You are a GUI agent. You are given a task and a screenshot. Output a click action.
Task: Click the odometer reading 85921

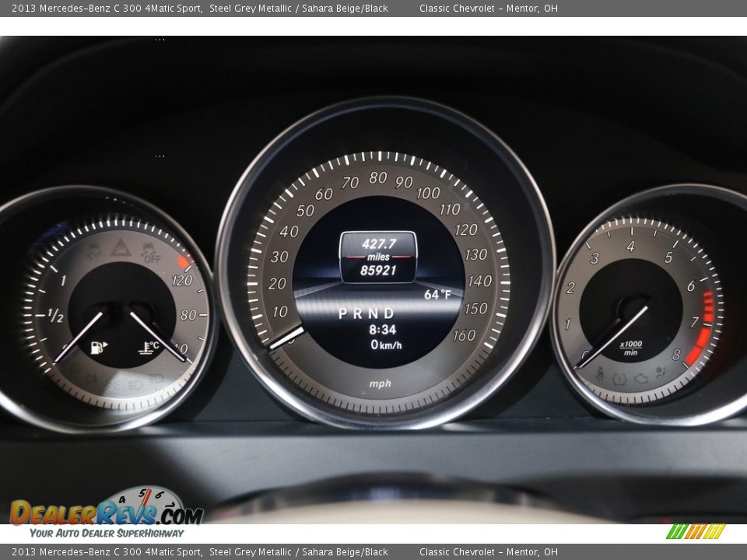[x=378, y=271]
